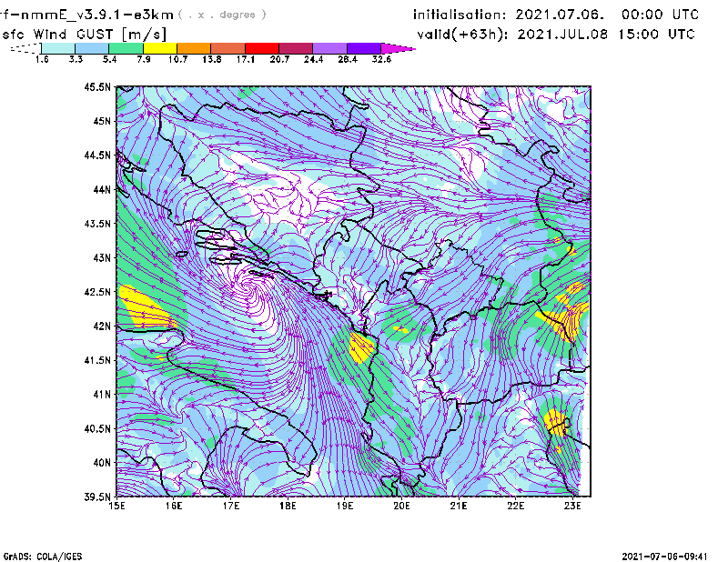The image size is (728, 562).
Task: Click the '42.5N' latitude axis label
Action: (x=97, y=292)
